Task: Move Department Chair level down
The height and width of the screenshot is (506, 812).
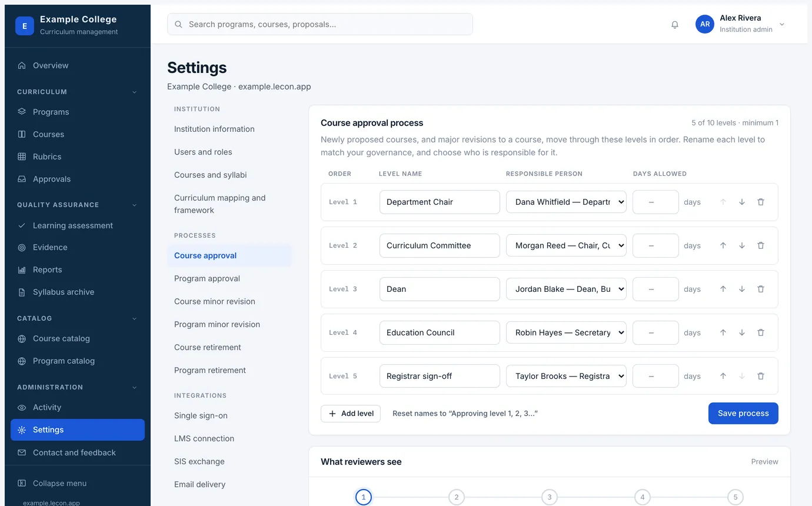Action: coord(742,202)
